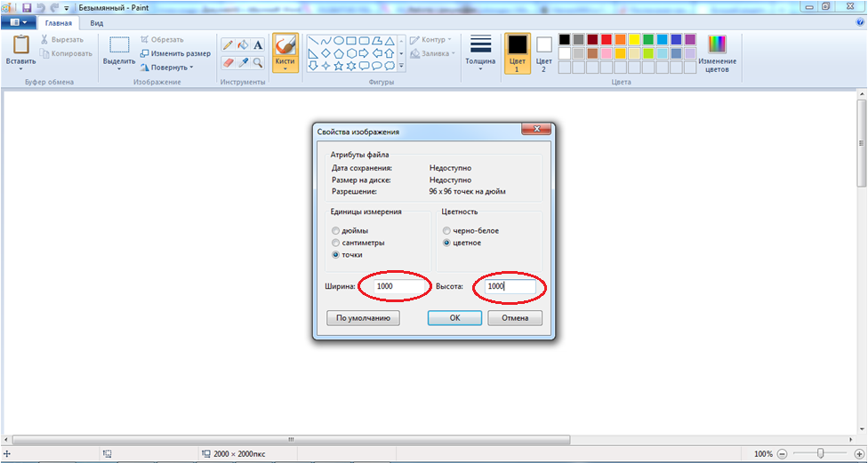Select the Pencil tool
This screenshot has width=868, height=463.
(228, 45)
